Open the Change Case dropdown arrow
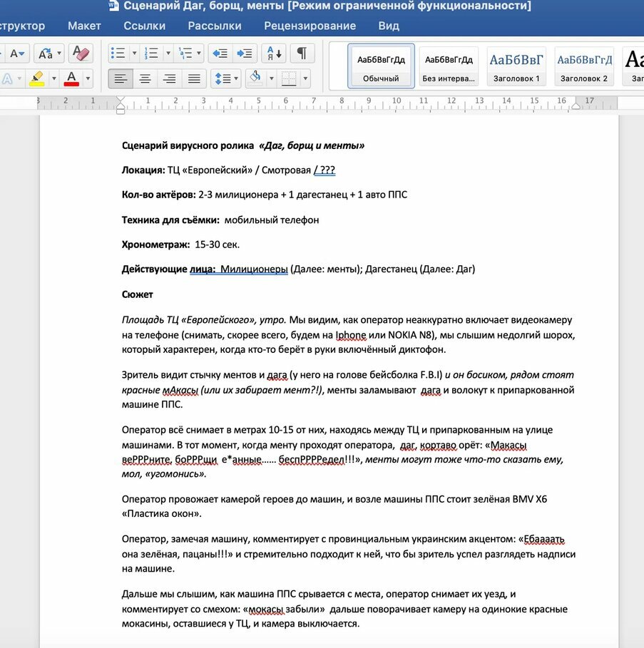The height and width of the screenshot is (648, 644). 59,53
